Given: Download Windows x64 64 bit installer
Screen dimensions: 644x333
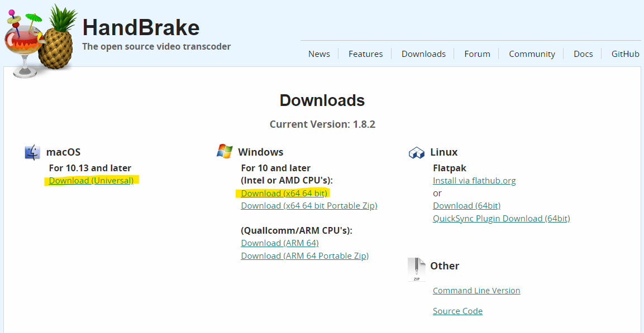Looking at the screenshot, I should click(x=284, y=193).
